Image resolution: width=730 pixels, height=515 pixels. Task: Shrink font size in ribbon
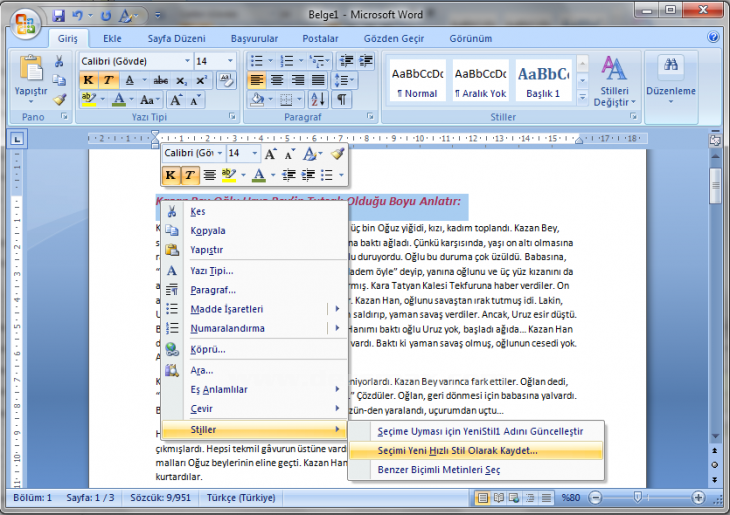click(195, 100)
